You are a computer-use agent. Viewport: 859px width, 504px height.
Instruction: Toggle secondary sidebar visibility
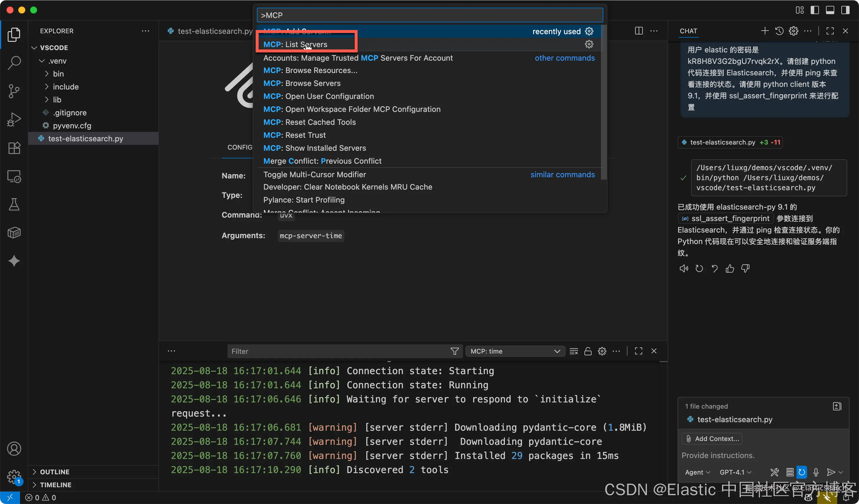845,10
